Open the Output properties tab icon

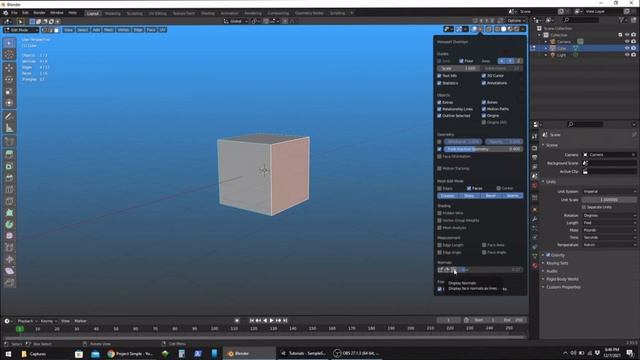tap(535, 158)
